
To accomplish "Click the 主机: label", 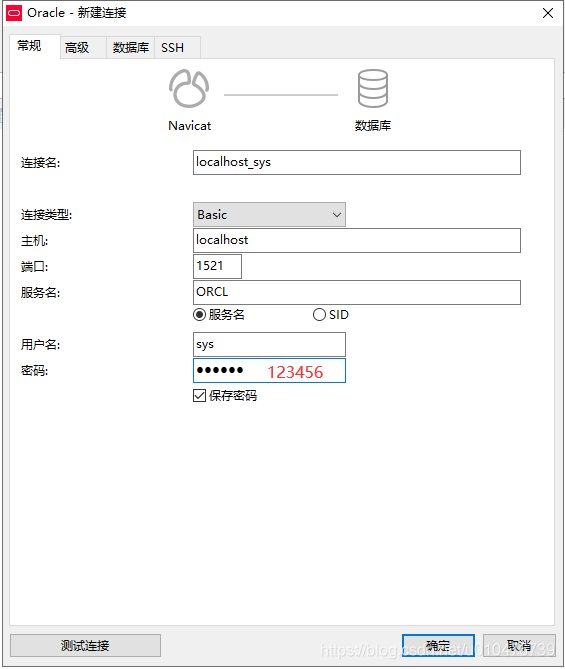I will [35, 241].
